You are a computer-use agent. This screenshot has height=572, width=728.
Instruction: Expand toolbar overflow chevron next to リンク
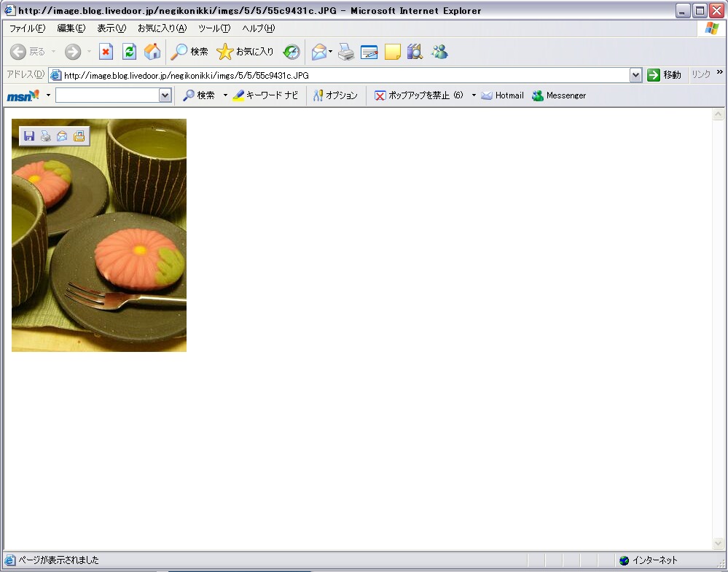coord(720,72)
